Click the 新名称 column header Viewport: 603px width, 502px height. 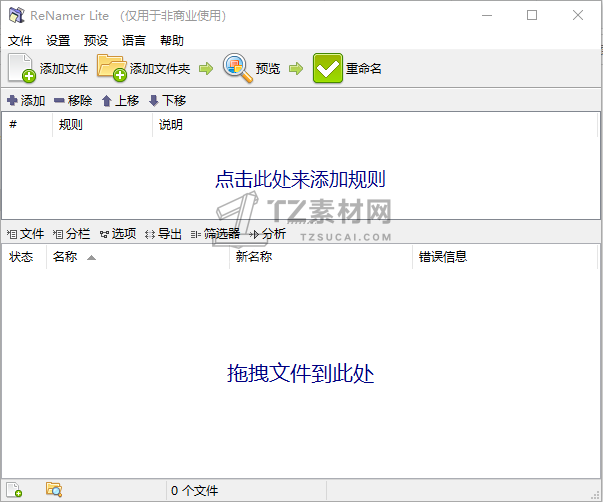[x=321, y=257]
